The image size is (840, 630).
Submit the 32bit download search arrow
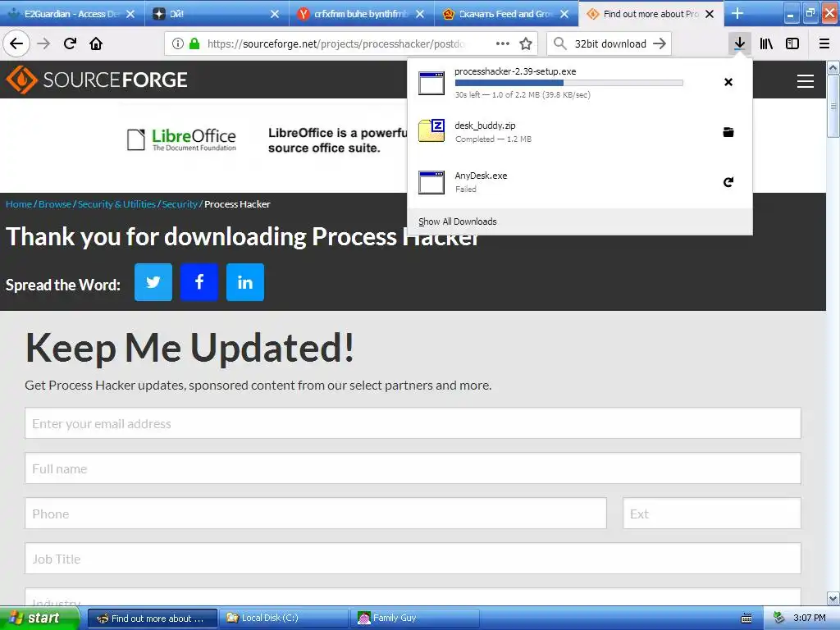(x=660, y=43)
